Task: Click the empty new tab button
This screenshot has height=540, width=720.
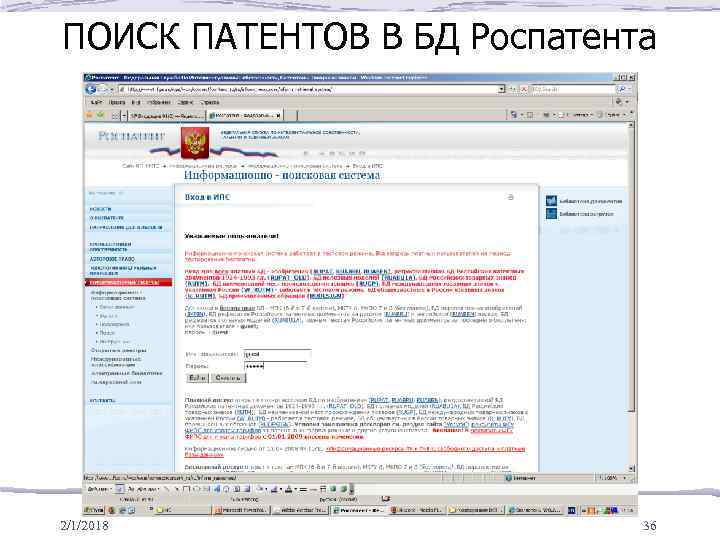Action: pyautogui.click(x=290, y=116)
